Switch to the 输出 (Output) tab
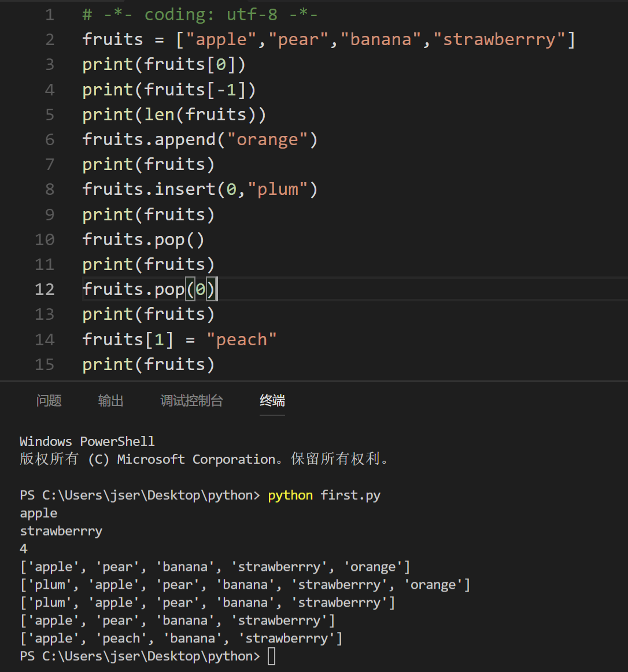The height and width of the screenshot is (672, 628). pyautogui.click(x=110, y=401)
